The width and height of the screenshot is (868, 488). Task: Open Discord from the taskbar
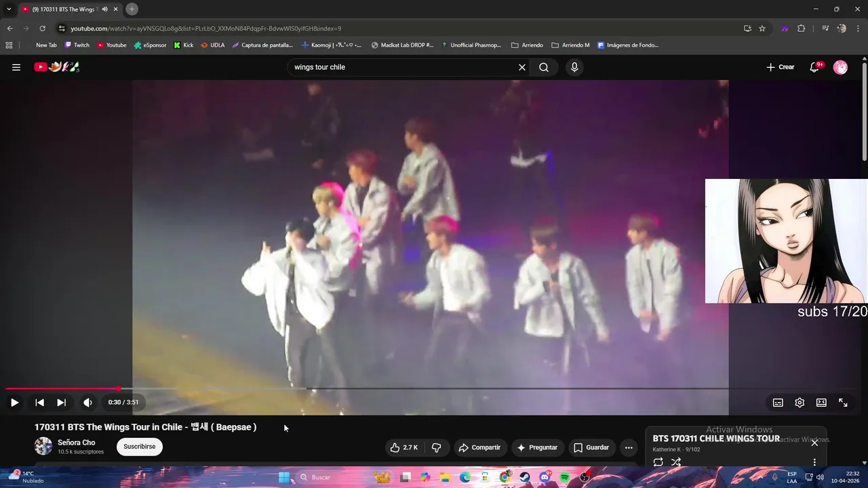pos(545,477)
